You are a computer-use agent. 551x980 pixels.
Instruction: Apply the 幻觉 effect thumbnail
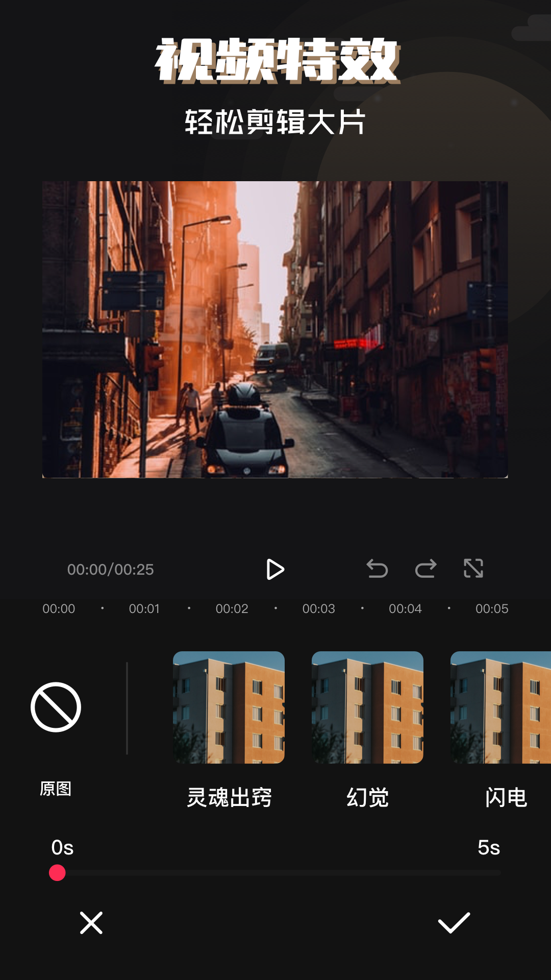(x=367, y=707)
